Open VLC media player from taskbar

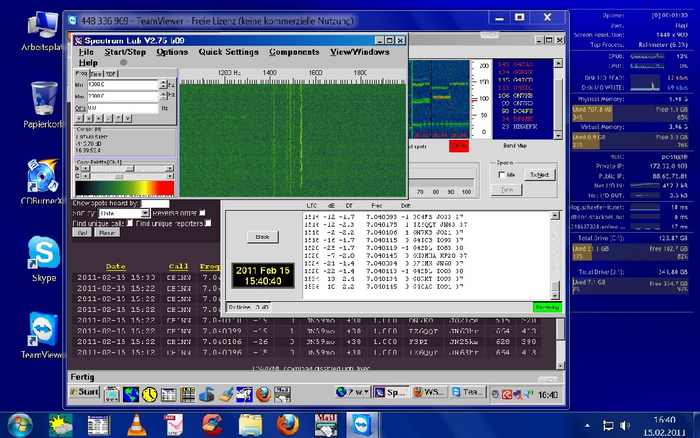coord(136,425)
